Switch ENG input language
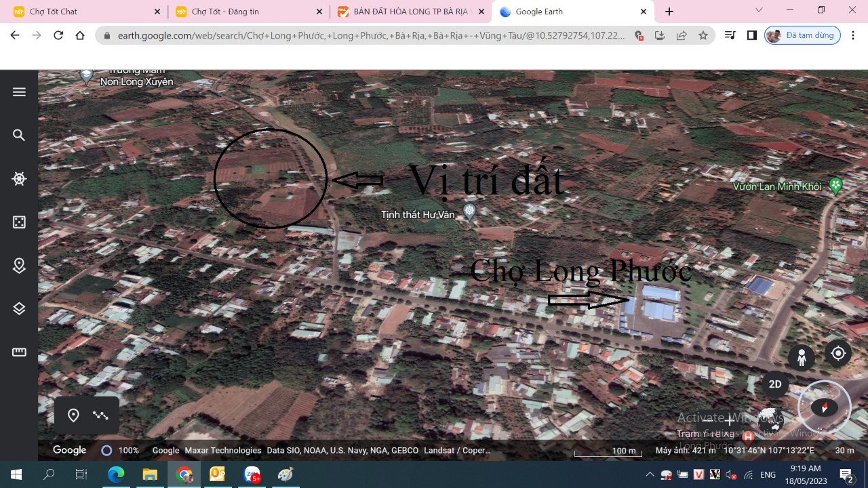The width and height of the screenshot is (868, 488). coord(768,474)
